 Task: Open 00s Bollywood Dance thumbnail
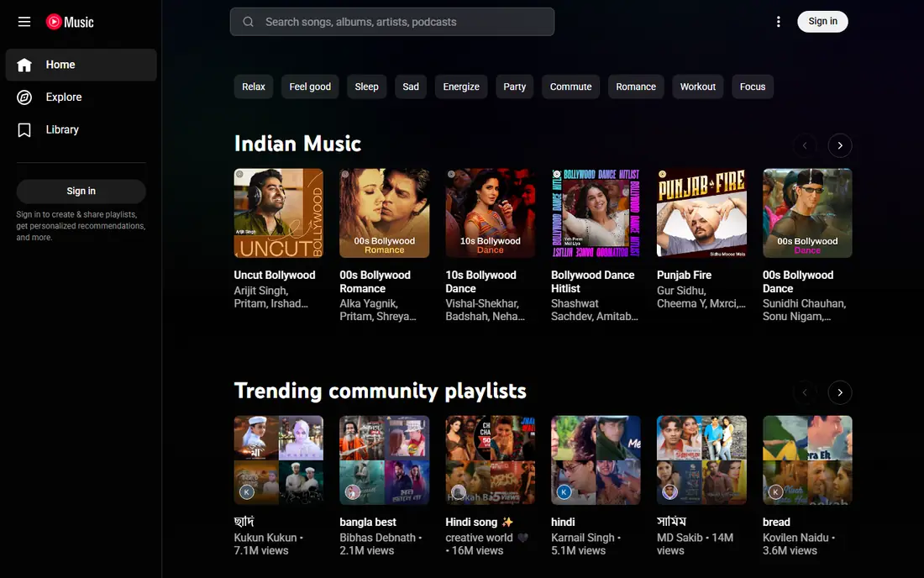[807, 213]
